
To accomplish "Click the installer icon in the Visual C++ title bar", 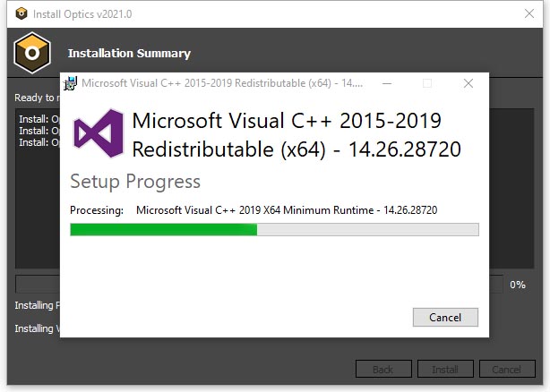I will click(71, 83).
